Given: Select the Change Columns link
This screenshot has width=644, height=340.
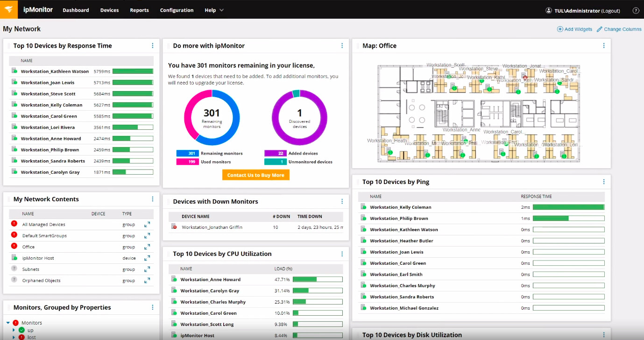Looking at the screenshot, I should (619, 29).
